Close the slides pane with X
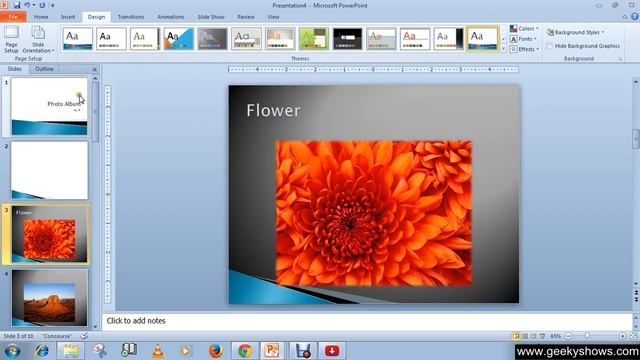This screenshot has width=640, height=360. click(x=94, y=69)
